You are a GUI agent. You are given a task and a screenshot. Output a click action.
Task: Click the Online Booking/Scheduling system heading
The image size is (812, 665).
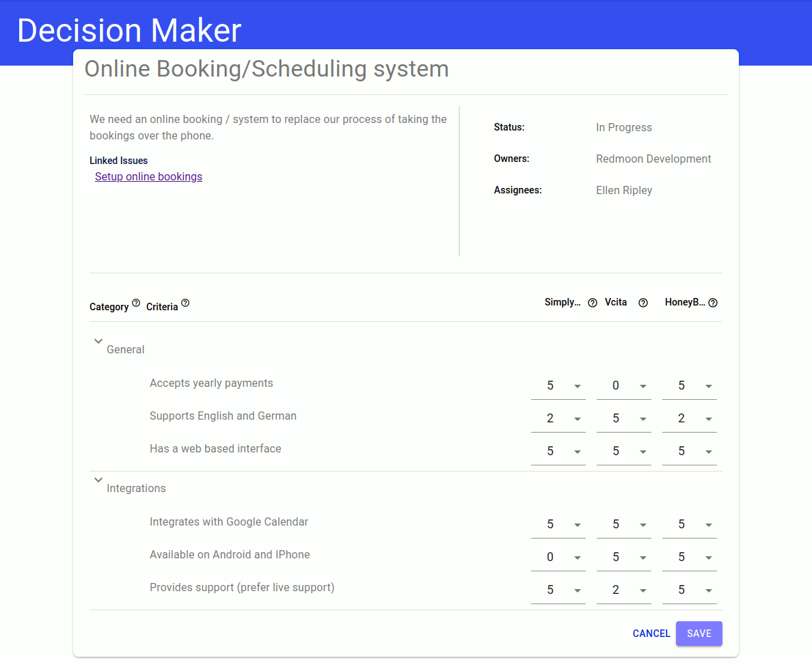pos(267,70)
